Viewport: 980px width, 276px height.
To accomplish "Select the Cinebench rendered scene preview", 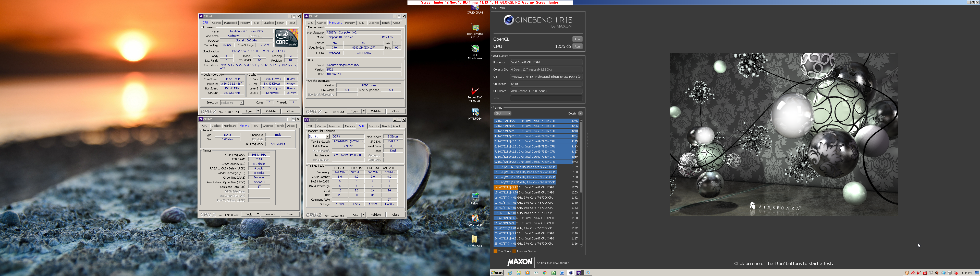I will [x=784, y=134].
